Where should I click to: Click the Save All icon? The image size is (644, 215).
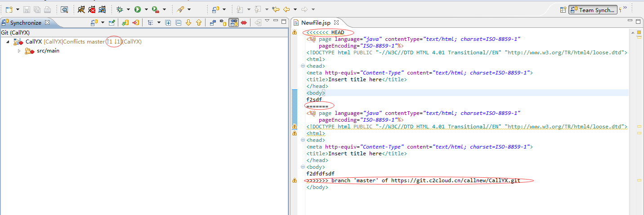pyautogui.click(x=37, y=9)
